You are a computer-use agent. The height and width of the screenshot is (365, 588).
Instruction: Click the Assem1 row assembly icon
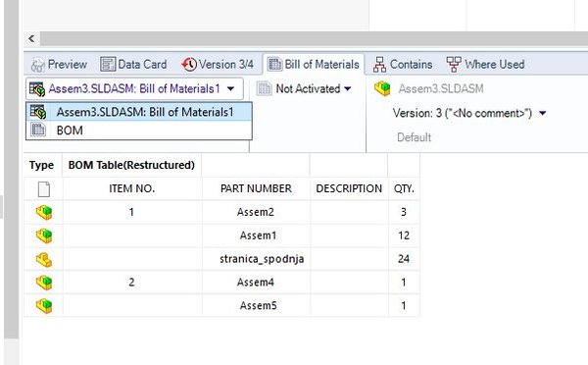click(x=44, y=235)
